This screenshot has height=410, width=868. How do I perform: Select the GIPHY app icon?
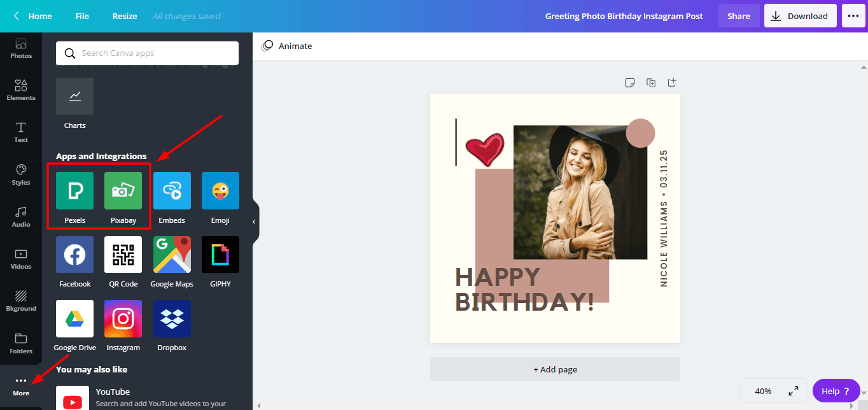(x=220, y=255)
